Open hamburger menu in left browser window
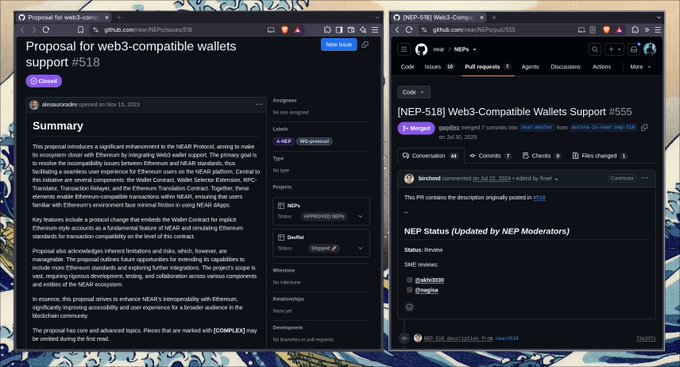Image resolution: width=680 pixels, height=367 pixels. pos(375,29)
